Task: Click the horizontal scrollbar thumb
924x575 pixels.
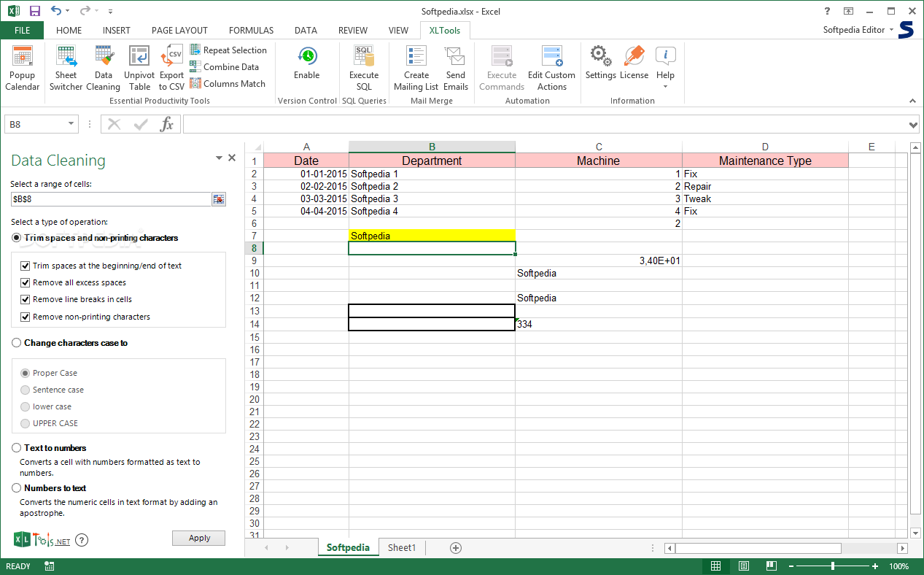Action: [758, 548]
